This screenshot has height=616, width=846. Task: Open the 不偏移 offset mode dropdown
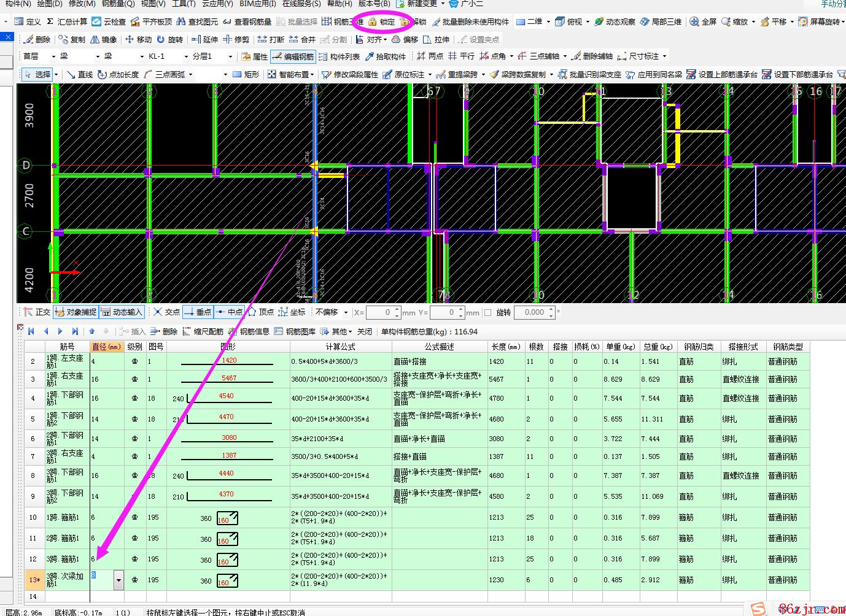pyautogui.click(x=346, y=312)
